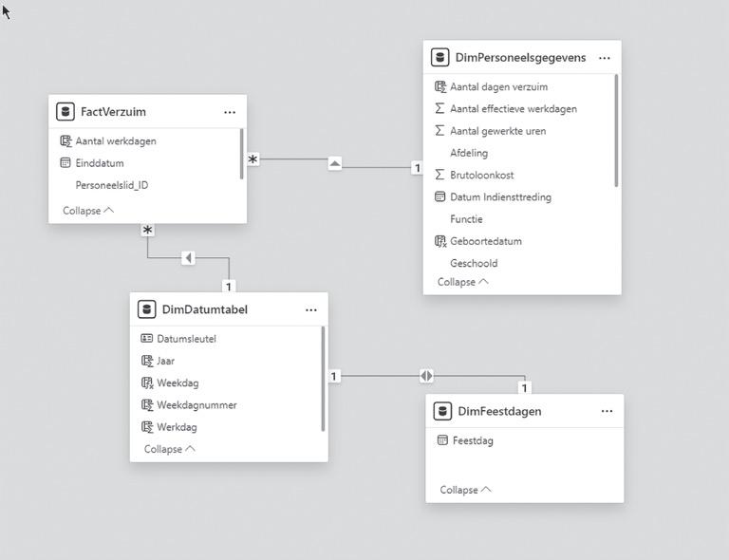
Task: Click the DimPersoneelsgegevens table icon
Action: 439,58
